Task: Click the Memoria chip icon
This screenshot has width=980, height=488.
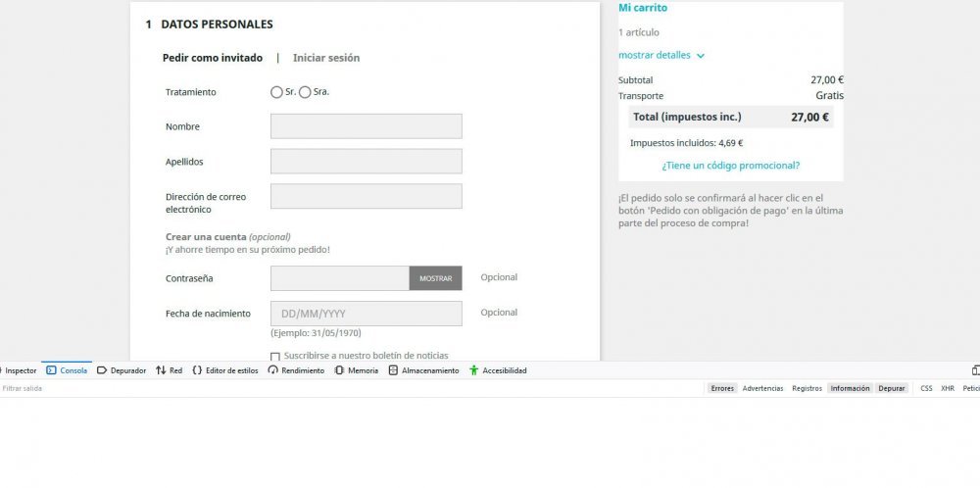Action: point(339,370)
